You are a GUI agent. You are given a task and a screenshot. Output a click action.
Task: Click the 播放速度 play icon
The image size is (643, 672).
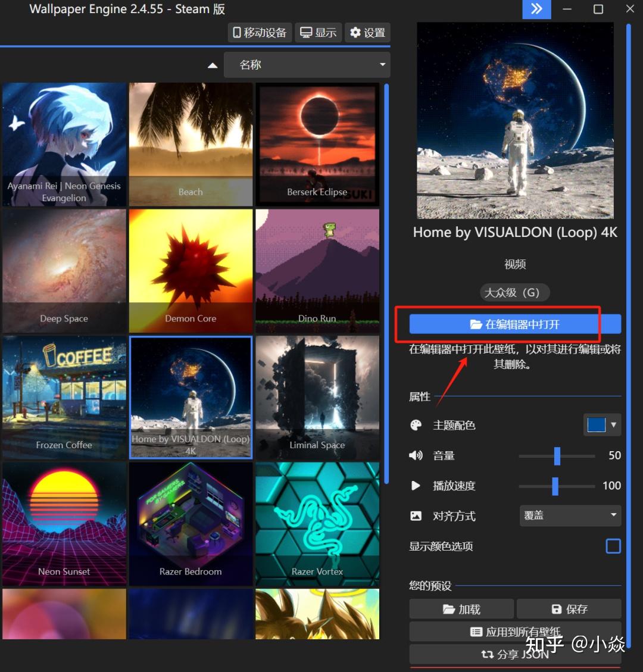coord(416,486)
